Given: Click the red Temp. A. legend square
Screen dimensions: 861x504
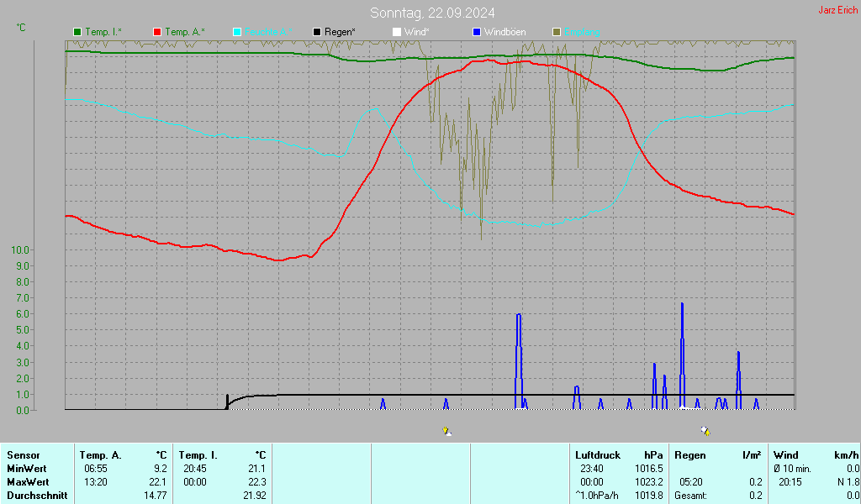Looking at the screenshot, I should coord(157,32).
